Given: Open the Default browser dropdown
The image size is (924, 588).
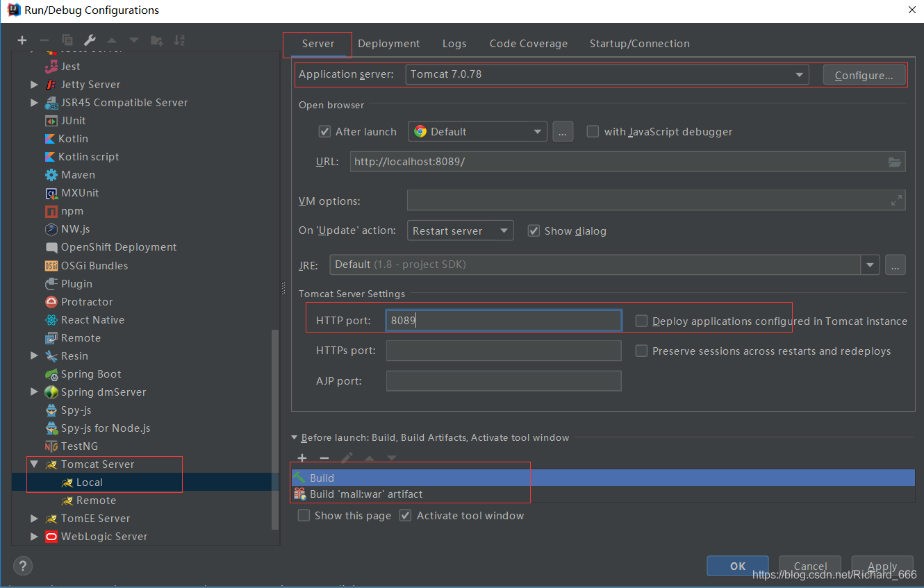Looking at the screenshot, I should click(x=478, y=131).
